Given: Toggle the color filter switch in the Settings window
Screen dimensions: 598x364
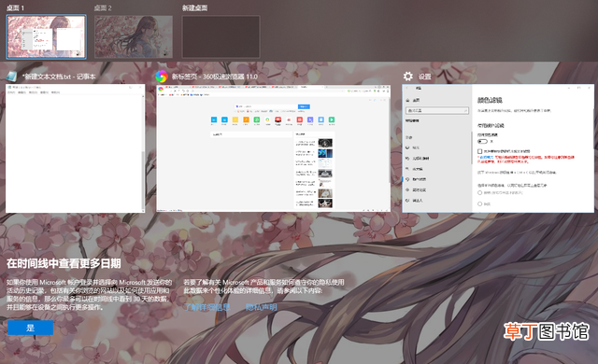Looking at the screenshot, I should pyautogui.click(x=482, y=141).
